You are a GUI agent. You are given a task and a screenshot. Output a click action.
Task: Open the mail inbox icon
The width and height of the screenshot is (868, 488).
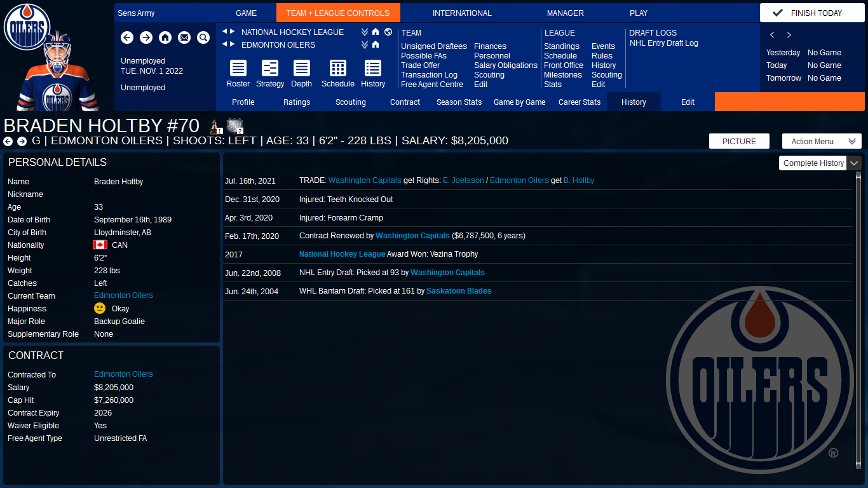tap(184, 38)
